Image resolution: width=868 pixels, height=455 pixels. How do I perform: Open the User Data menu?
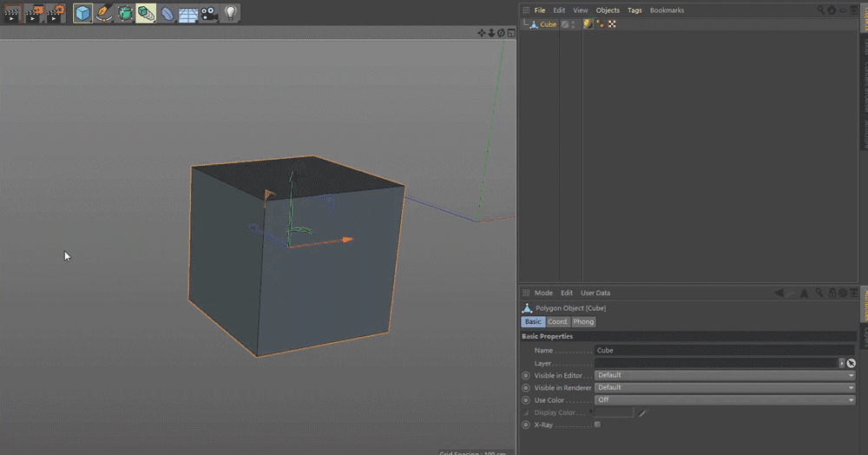(x=595, y=293)
